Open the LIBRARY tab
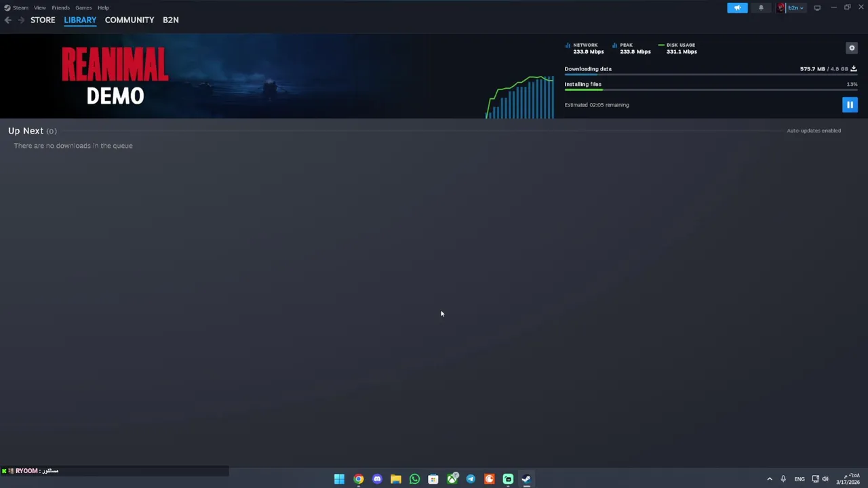The image size is (868, 488). click(x=80, y=20)
